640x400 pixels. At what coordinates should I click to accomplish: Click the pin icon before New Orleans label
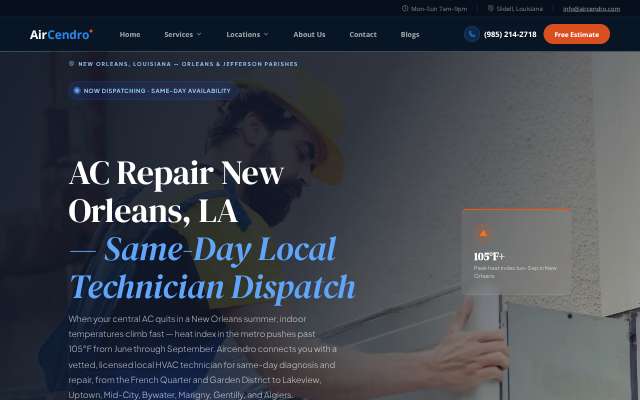[x=71, y=64]
